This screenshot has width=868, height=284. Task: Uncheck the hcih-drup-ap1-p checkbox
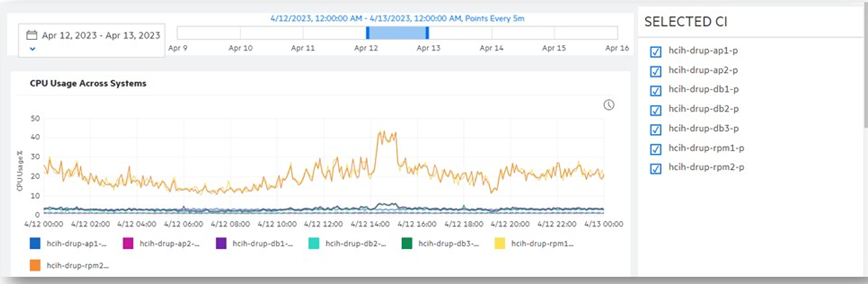(655, 52)
